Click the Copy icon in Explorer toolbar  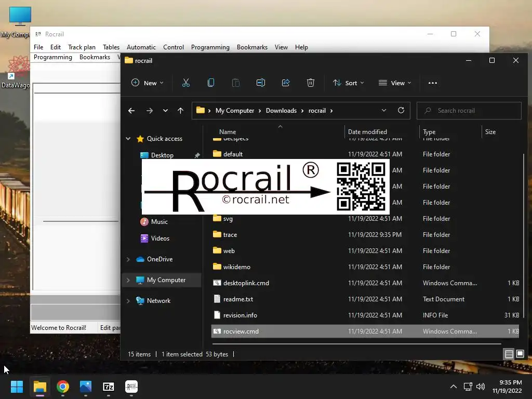(x=211, y=83)
